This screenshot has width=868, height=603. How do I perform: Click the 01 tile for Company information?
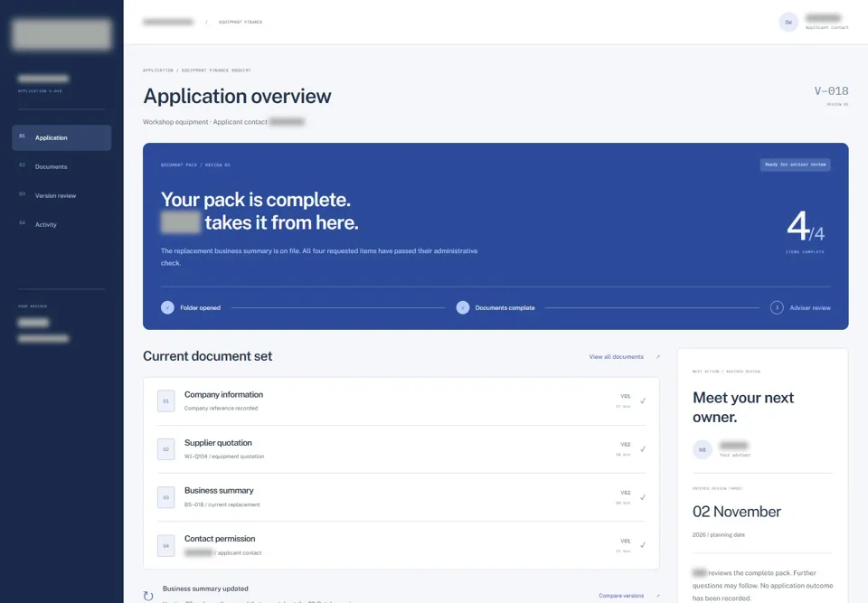click(x=166, y=400)
